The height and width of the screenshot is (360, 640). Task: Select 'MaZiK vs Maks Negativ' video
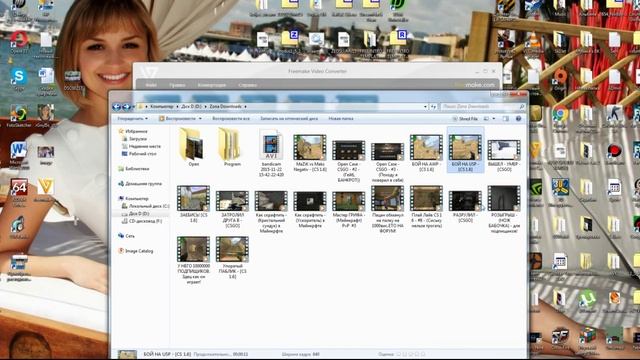(310, 153)
